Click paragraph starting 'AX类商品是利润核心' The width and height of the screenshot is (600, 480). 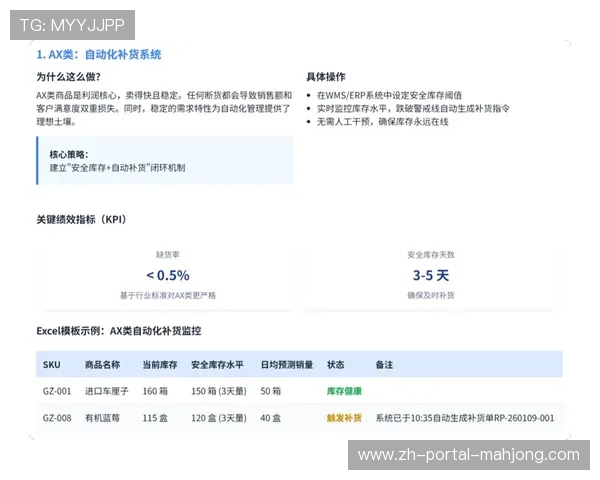pos(164,109)
